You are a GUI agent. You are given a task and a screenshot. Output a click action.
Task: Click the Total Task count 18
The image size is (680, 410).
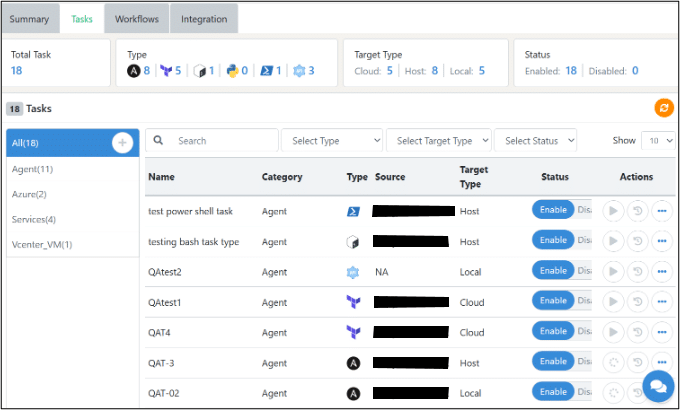point(16,71)
